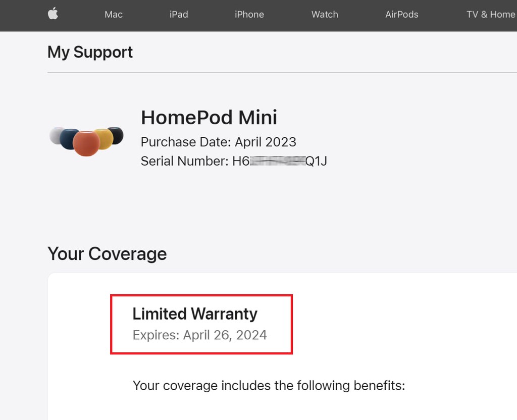Image resolution: width=517 pixels, height=420 pixels.
Task: Select the Limited Warranty title
Action: click(195, 314)
